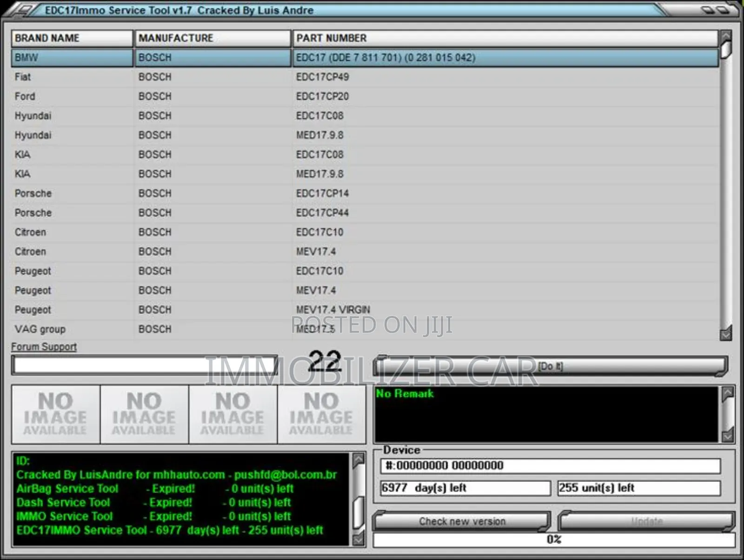Open the Forum Support link
This screenshot has width=744, height=560.
coord(44,347)
